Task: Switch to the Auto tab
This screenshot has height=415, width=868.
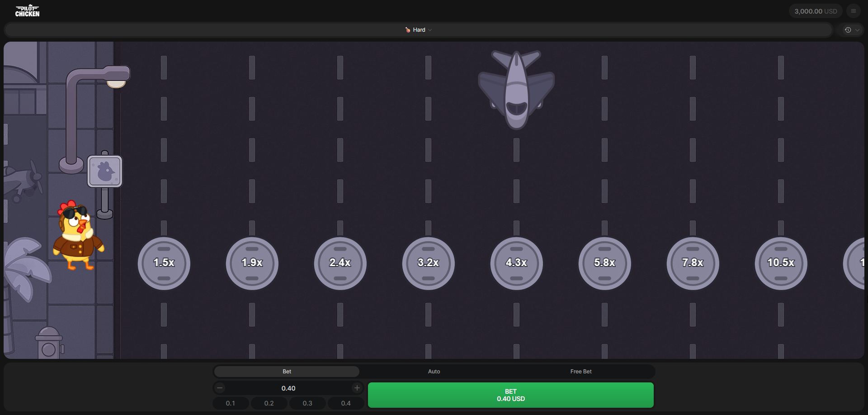Action: pos(434,372)
